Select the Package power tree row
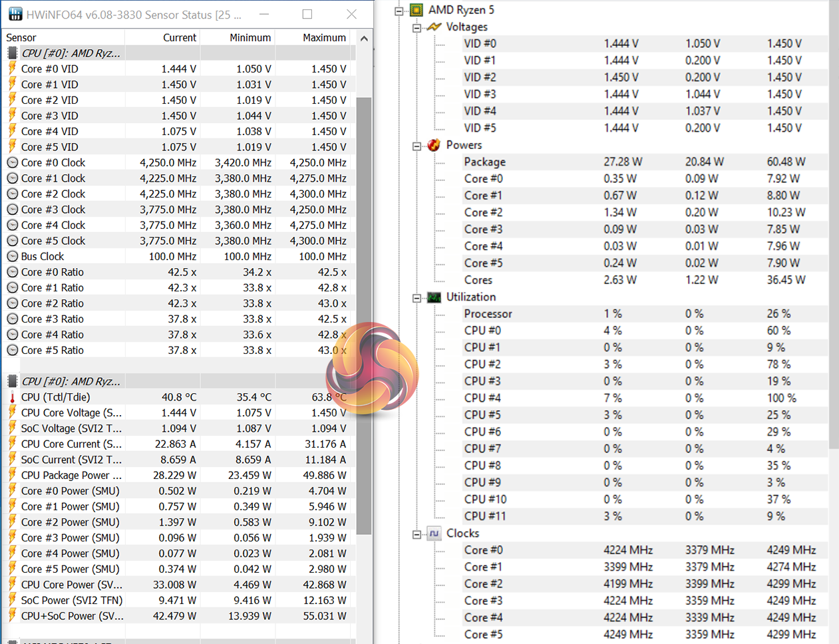839x644 pixels. [x=484, y=162]
